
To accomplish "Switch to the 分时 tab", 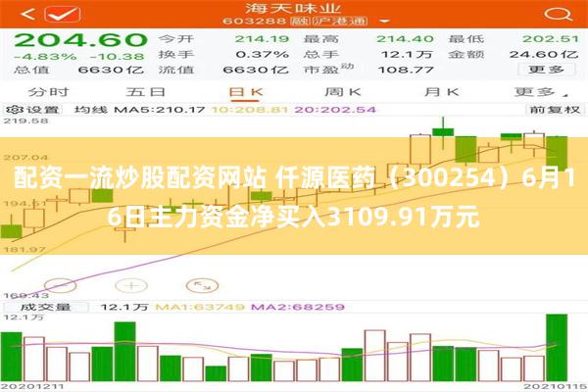I will (48, 92).
